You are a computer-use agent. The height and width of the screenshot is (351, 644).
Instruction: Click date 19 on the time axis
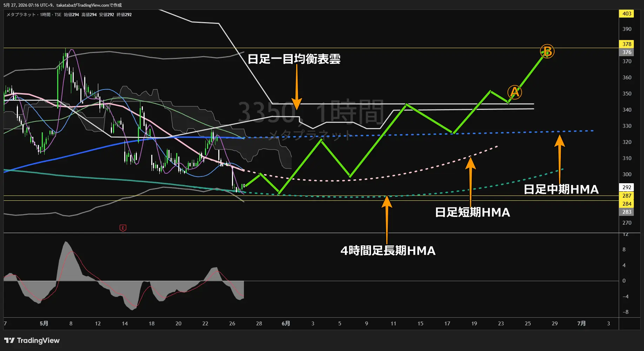[x=474, y=324]
